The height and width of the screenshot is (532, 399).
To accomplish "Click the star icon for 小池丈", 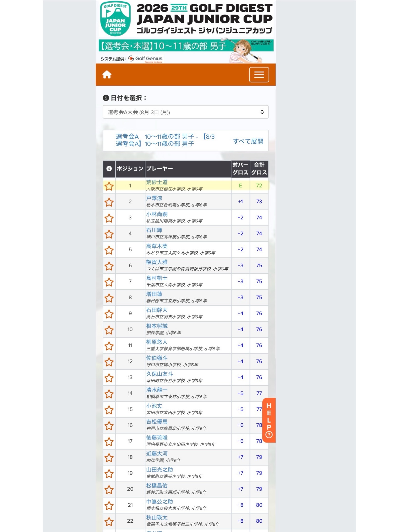I will [109, 410].
